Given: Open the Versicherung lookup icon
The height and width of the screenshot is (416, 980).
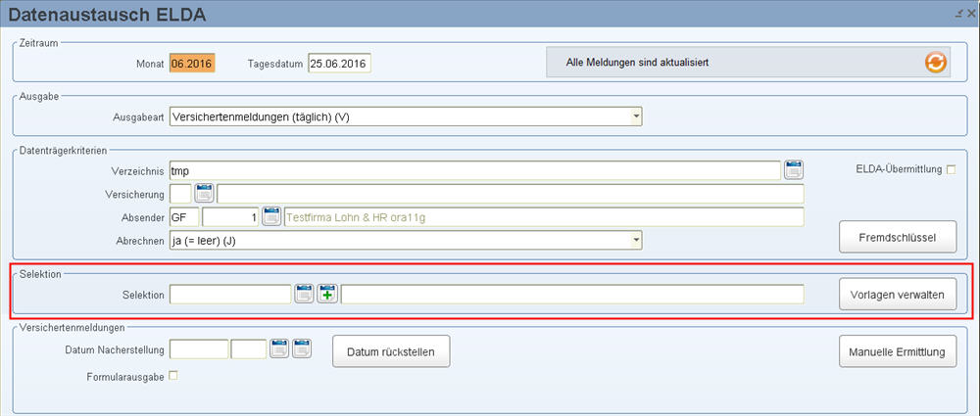Looking at the screenshot, I should (x=205, y=194).
